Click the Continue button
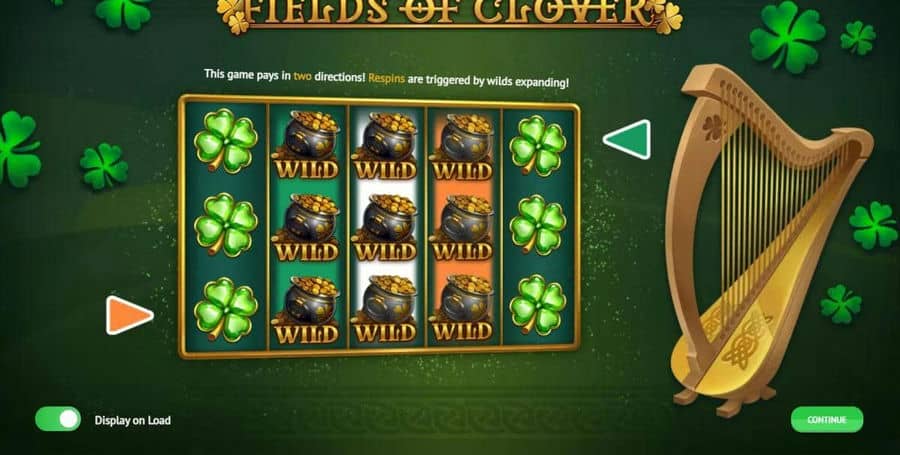 click(827, 419)
